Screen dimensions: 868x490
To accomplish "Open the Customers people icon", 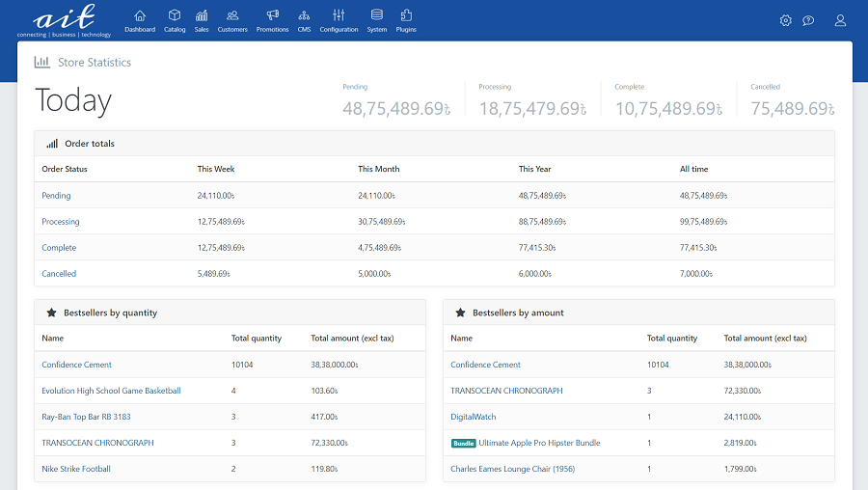I will (232, 15).
